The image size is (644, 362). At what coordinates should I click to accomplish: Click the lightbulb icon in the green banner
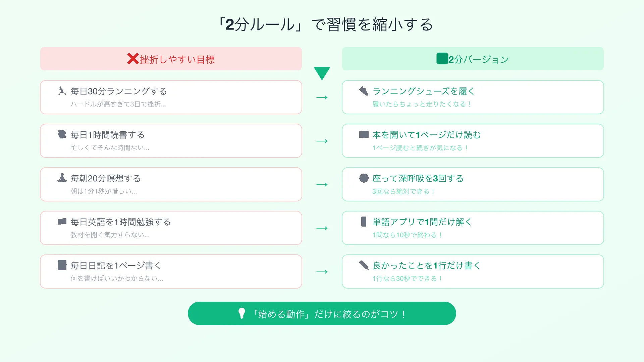(x=241, y=313)
